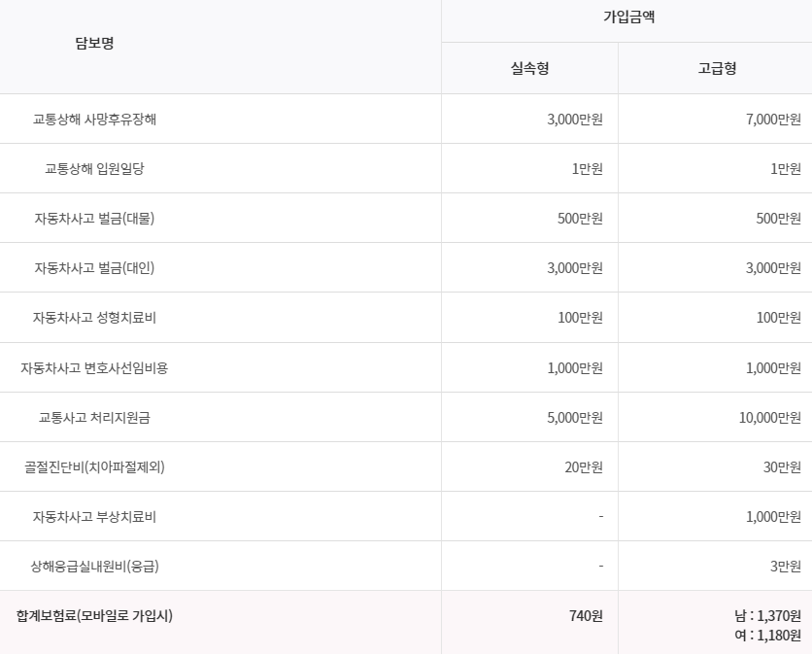
Task: Click the 10,000만원 처리지원금 amount
Action: [769, 418]
